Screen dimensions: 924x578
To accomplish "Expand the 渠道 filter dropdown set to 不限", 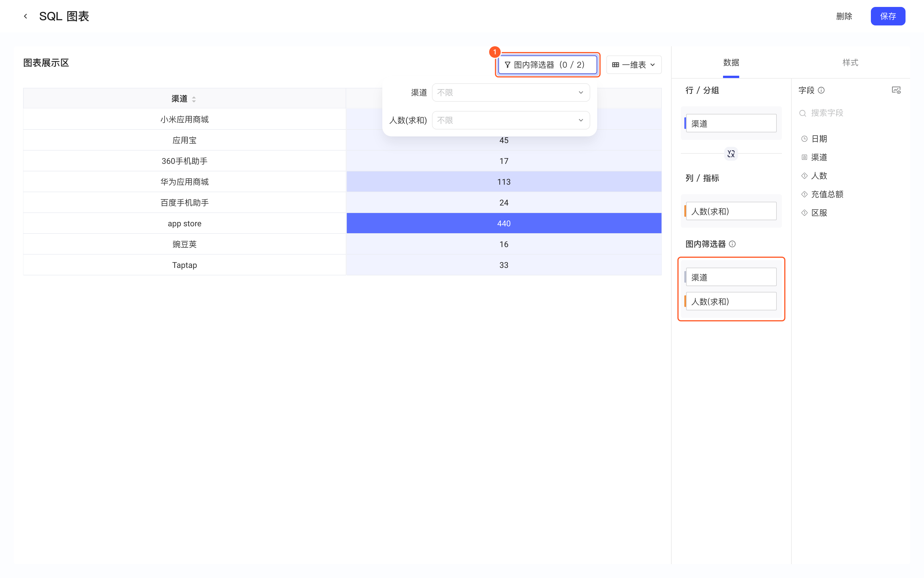I will click(x=511, y=92).
